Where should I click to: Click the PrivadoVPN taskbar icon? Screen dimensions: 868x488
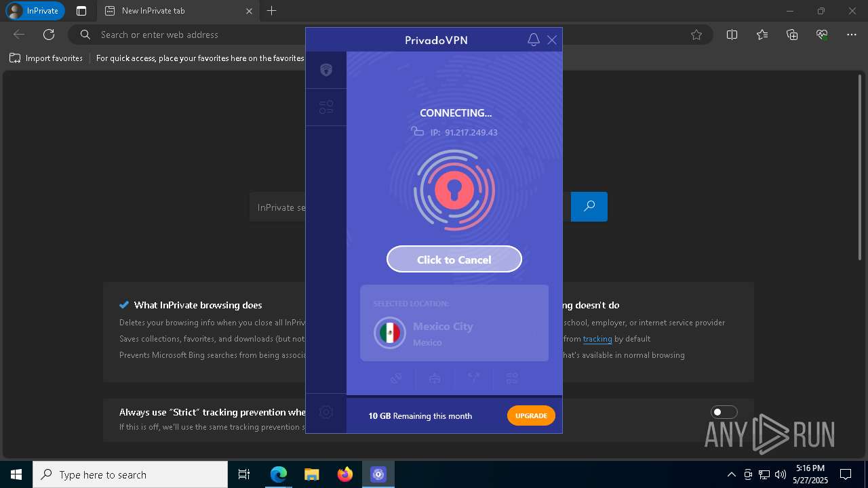click(x=378, y=474)
